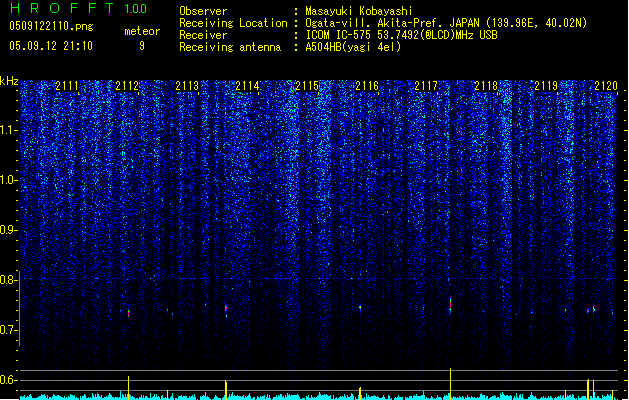The image size is (629, 400).
Task: Click the 2118 time marker
Action: point(486,86)
